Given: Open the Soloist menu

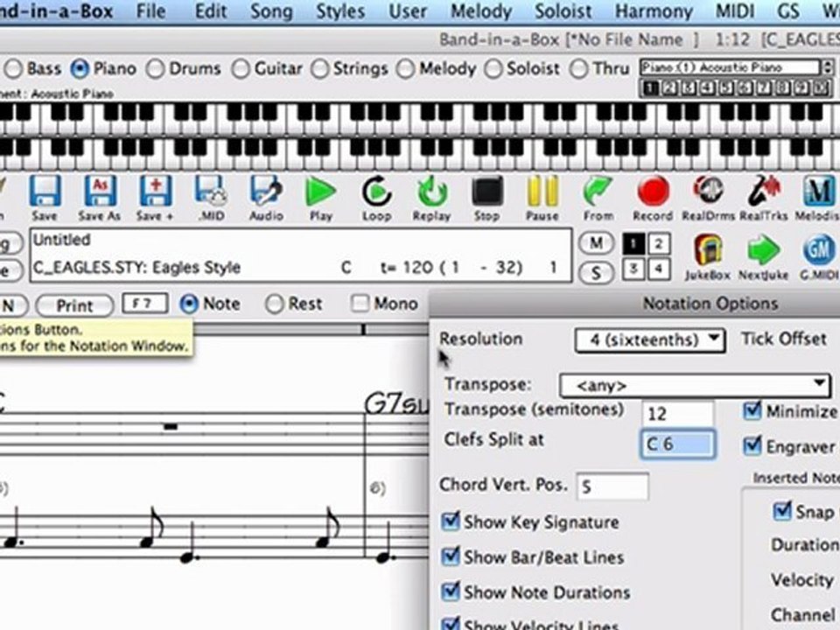Looking at the screenshot, I should point(563,10).
